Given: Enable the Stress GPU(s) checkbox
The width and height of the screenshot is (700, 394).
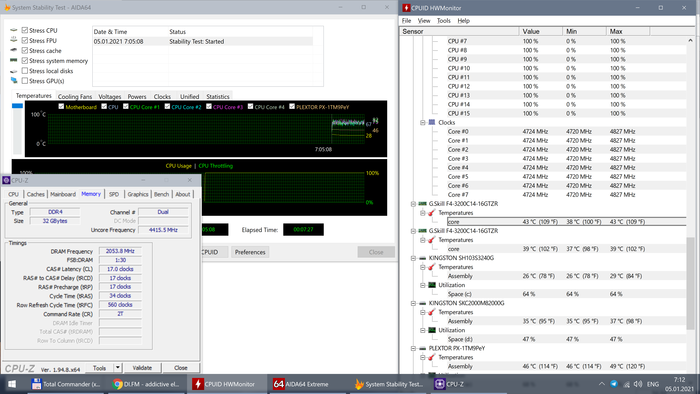Looking at the screenshot, I should (x=25, y=81).
